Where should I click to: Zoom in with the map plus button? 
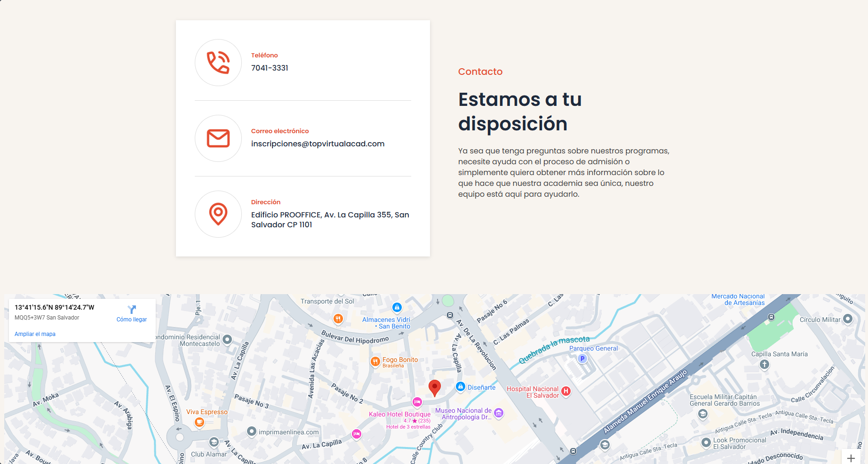pyautogui.click(x=851, y=458)
